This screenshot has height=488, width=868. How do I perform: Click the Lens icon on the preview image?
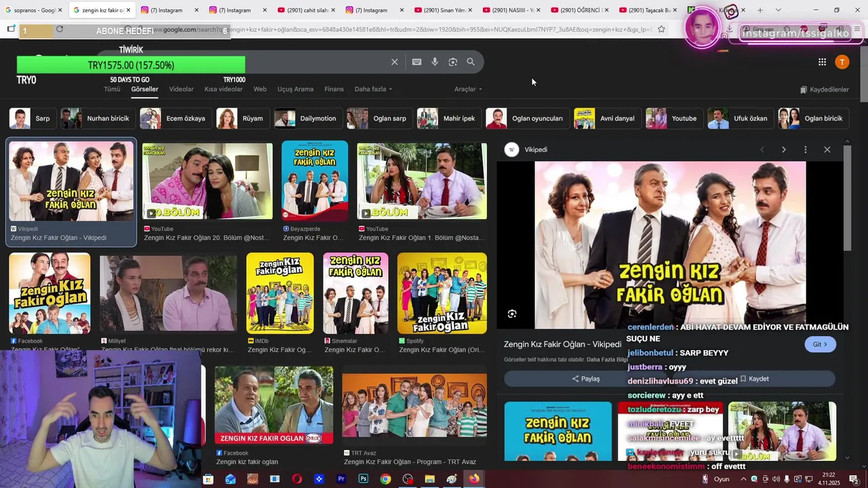512,314
